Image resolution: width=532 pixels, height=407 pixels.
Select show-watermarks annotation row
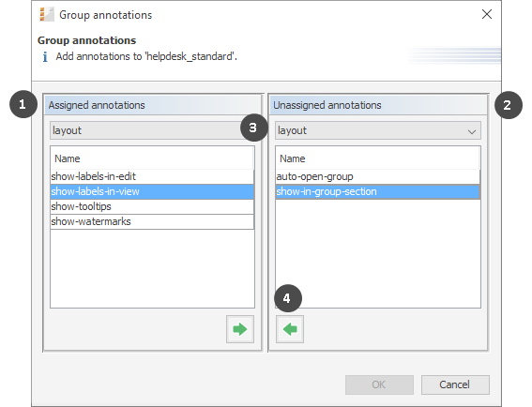(152, 221)
